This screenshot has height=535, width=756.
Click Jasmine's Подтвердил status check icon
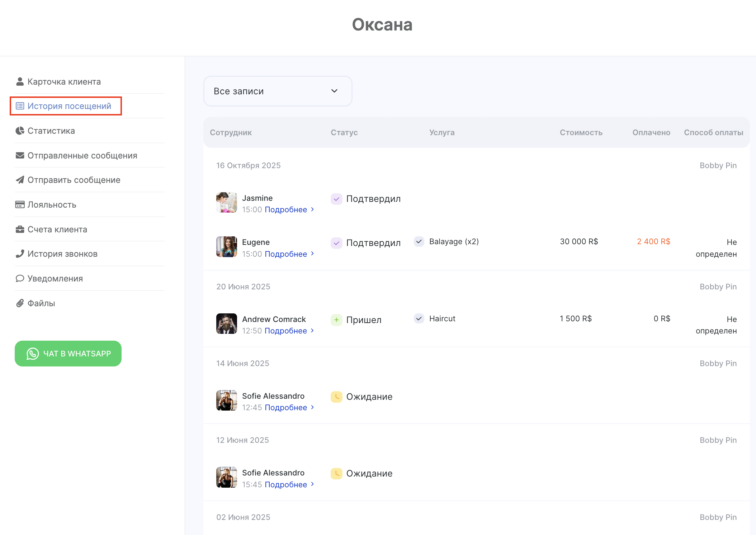pyautogui.click(x=336, y=199)
